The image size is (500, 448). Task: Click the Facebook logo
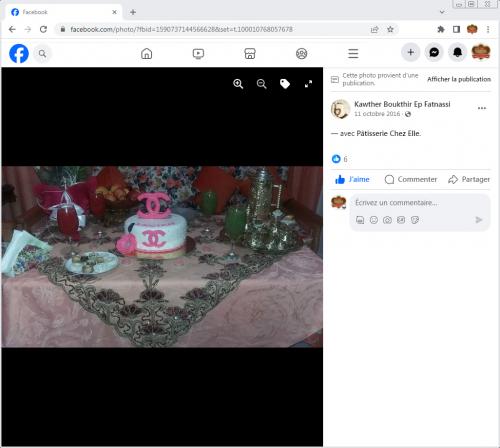(19, 53)
